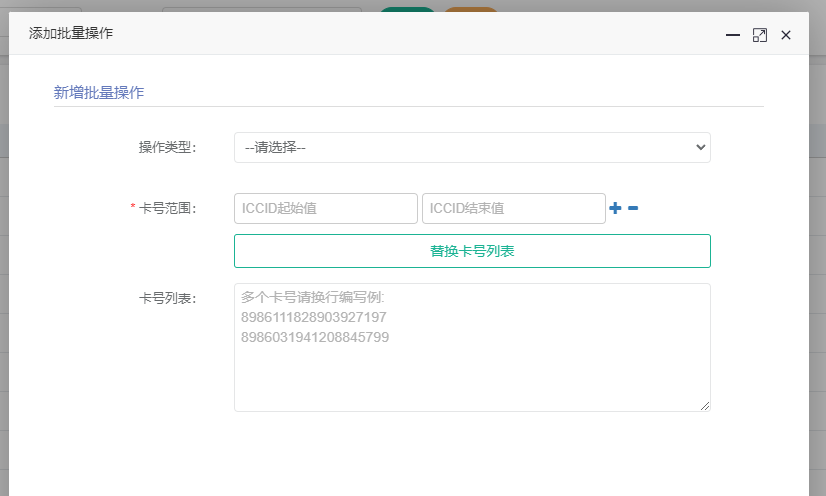Maximize the 添加批量操作 dialog
The height and width of the screenshot is (496, 826).
coord(760,35)
